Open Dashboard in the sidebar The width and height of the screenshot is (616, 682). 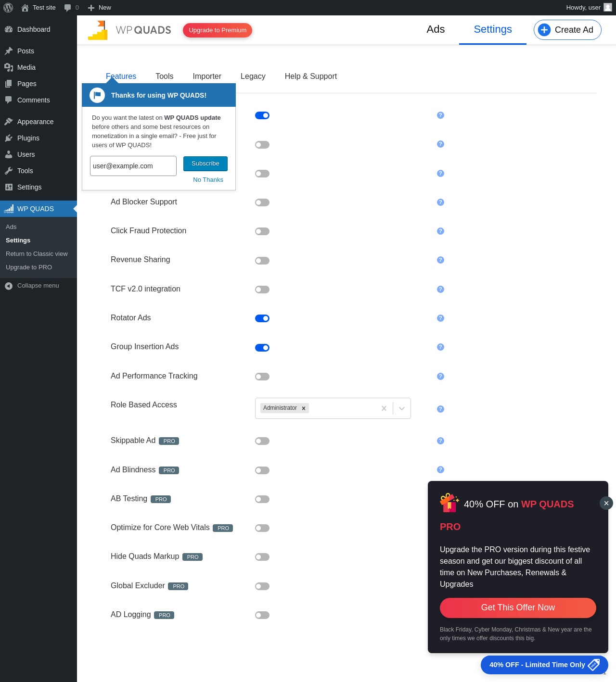point(38,29)
